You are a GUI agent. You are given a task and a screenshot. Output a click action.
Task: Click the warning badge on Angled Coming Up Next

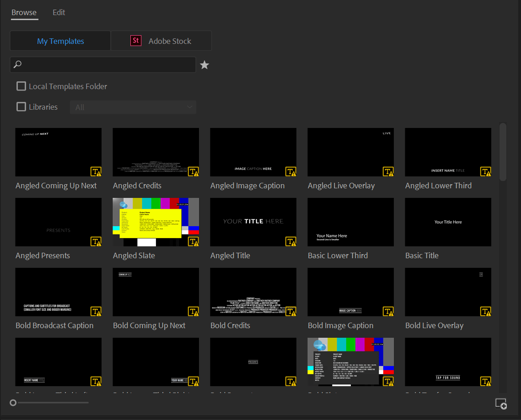coord(96,171)
